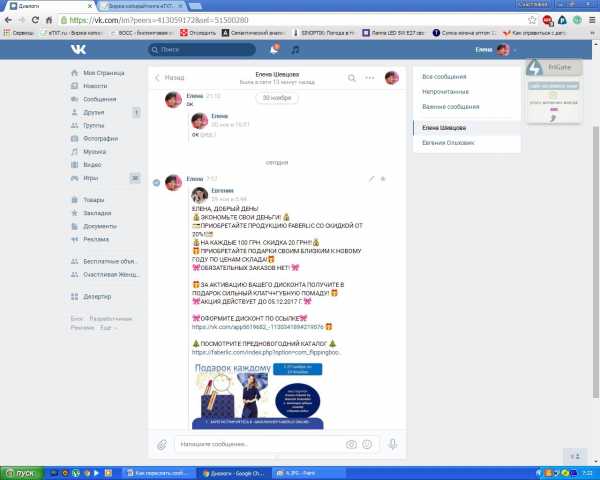The image size is (600, 480).
Task: Click the red extension icon in browser toolbar
Action: click(548, 20)
